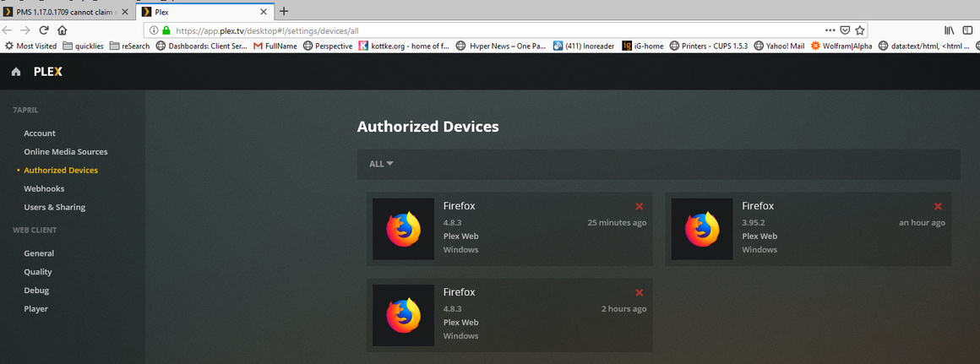Click the version 3.95.2 text
Image resolution: width=980 pixels, height=364 pixels.
754,223
